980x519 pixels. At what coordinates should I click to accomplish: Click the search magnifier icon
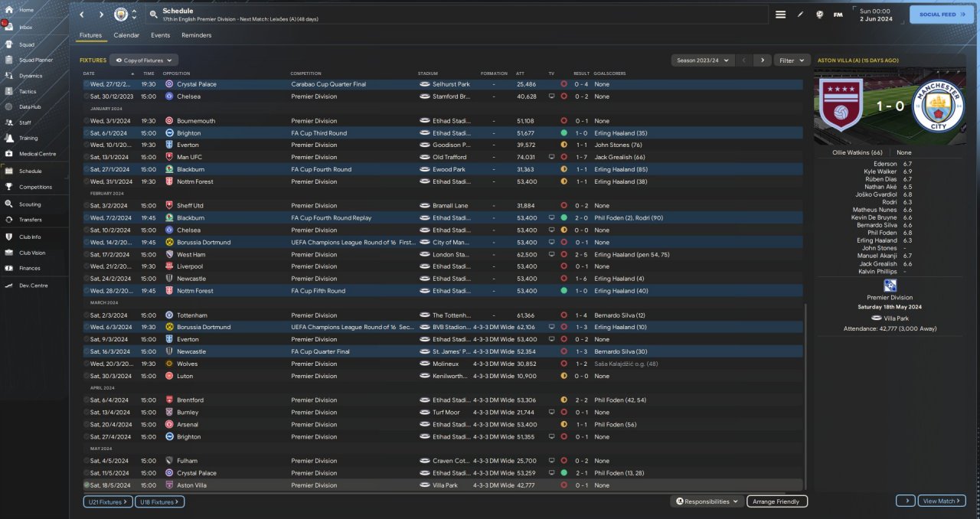click(153, 15)
